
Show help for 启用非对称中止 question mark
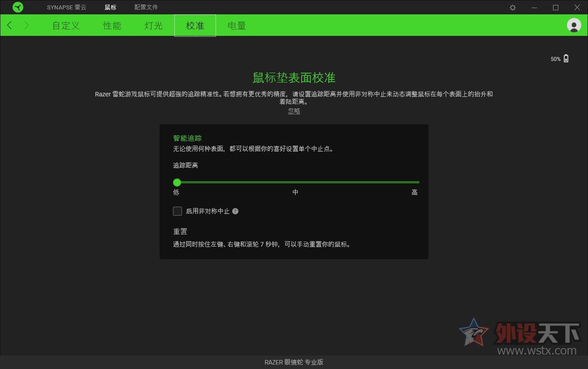click(235, 211)
